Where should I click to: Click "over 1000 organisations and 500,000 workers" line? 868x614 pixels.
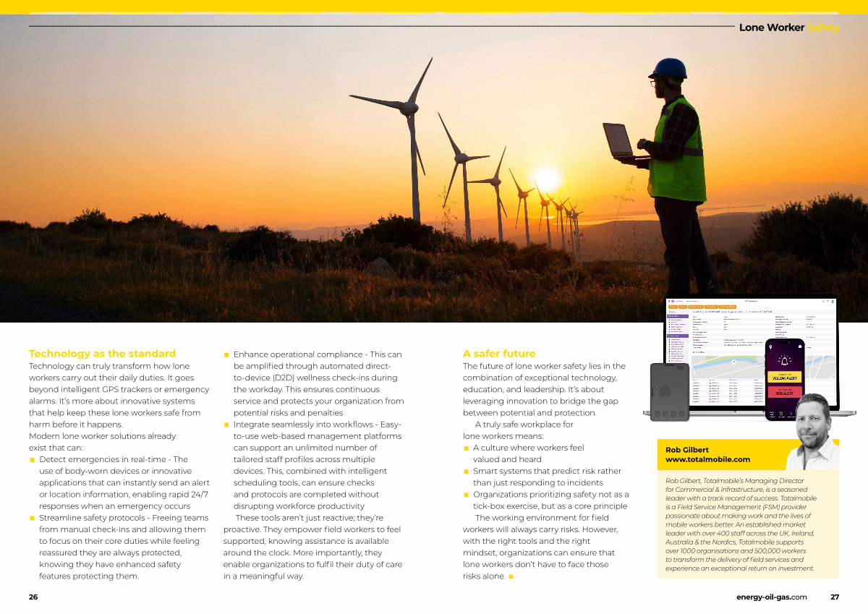736,551
